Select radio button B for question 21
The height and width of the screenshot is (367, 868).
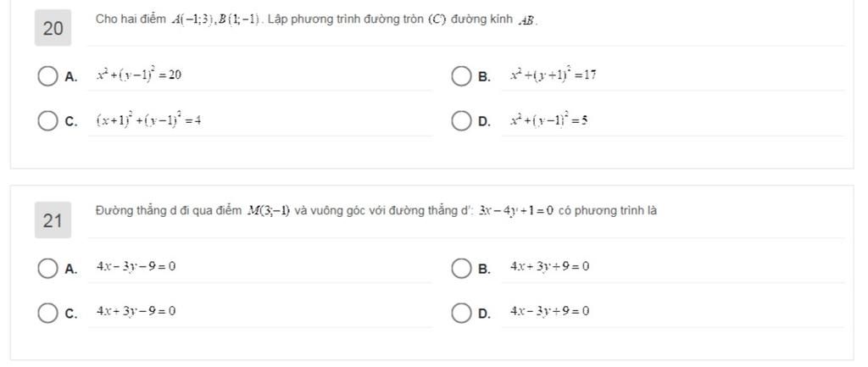coord(460,268)
